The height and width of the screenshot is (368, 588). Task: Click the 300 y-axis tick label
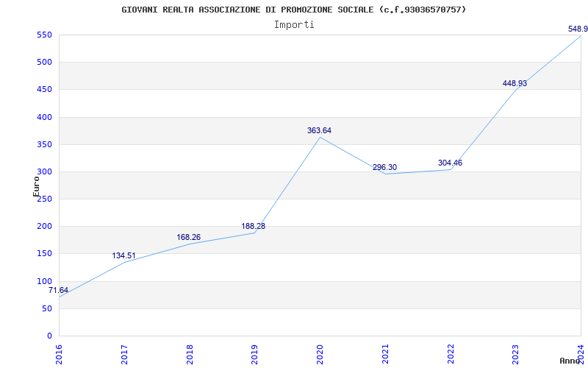click(x=43, y=172)
